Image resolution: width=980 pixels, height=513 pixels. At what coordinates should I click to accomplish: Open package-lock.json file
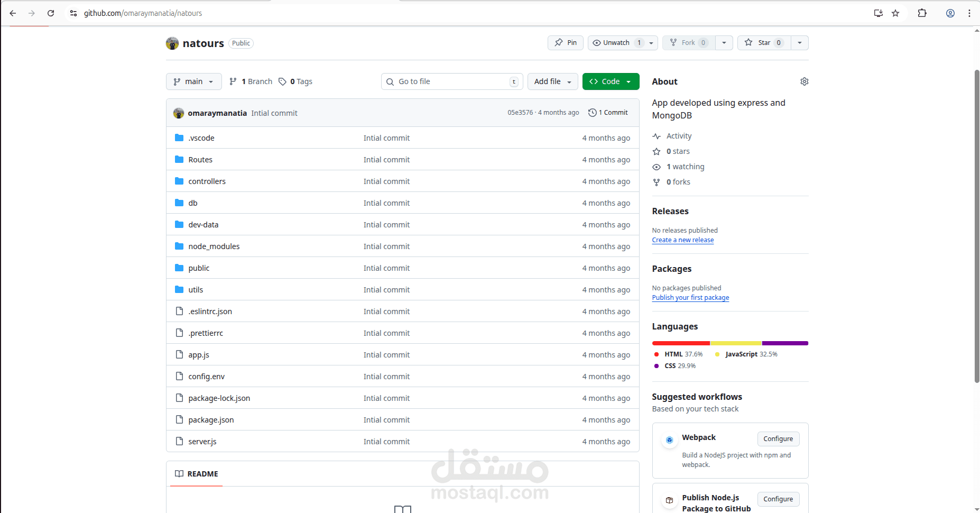(219, 398)
